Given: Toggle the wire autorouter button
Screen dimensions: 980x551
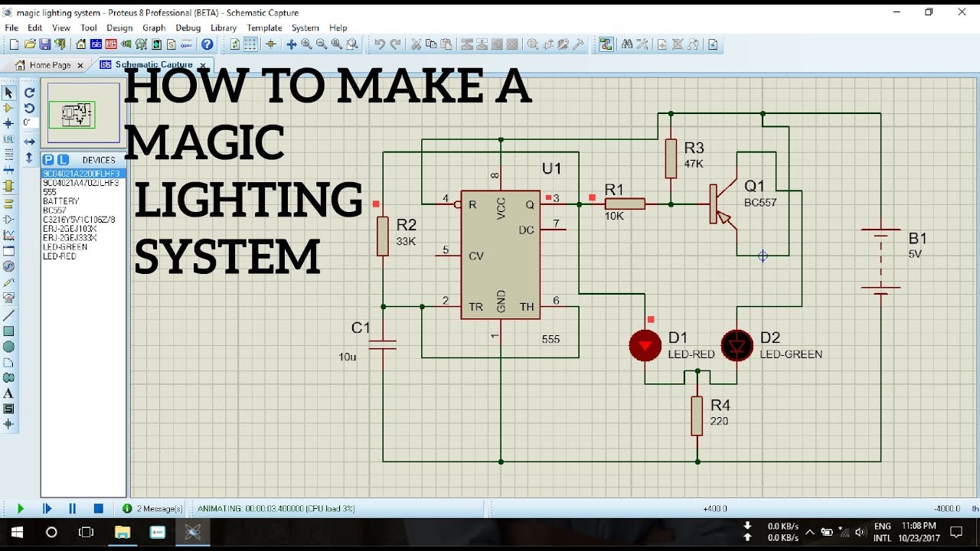Looking at the screenshot, I should tap(606, 44).
